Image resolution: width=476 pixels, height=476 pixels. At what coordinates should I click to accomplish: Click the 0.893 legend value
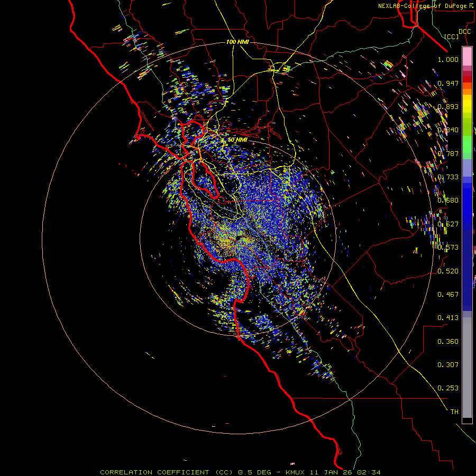click(x=448, y=106)
